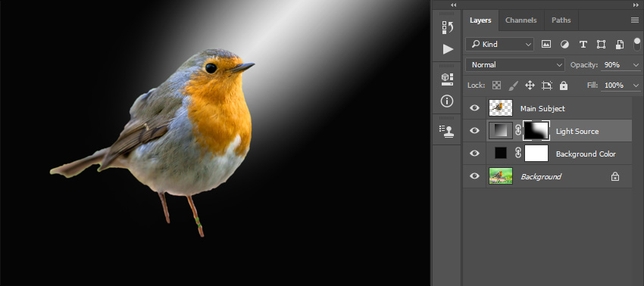
Task: Click the Background Color black swatch thumbnail
Action: tap(501, 153)
